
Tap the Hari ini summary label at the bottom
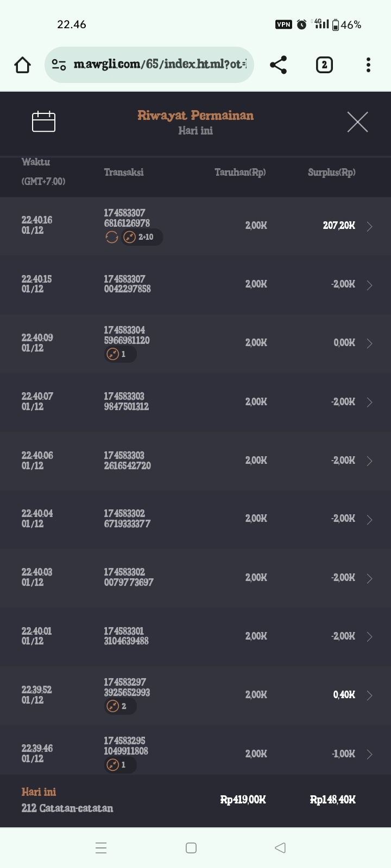pyautogui.click(x=39, y=792)
